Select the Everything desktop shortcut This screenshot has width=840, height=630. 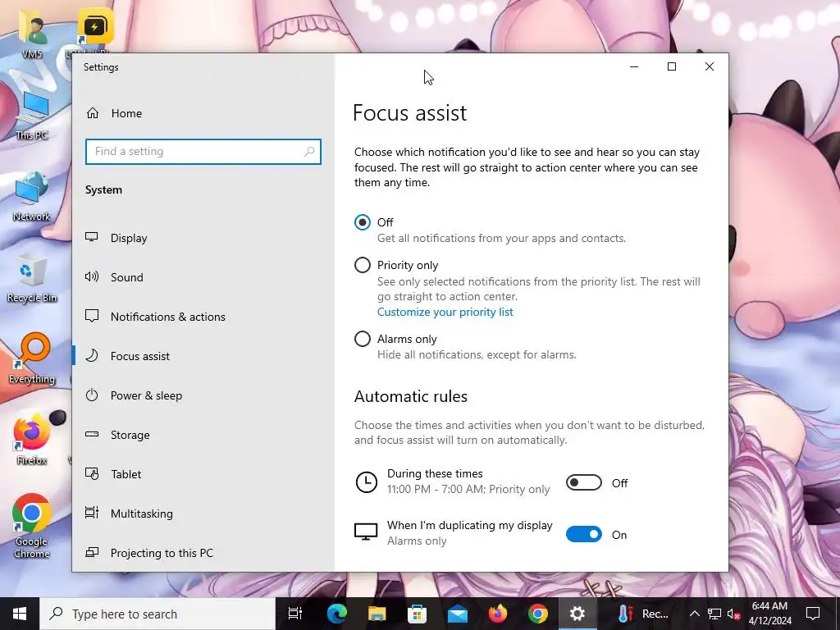point(32,359)
